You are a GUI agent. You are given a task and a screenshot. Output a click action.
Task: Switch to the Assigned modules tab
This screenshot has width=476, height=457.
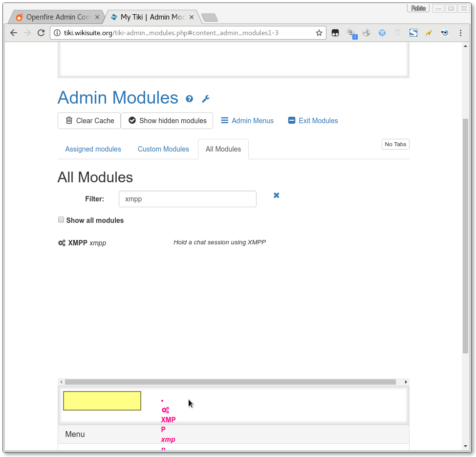tap(93, 149)
